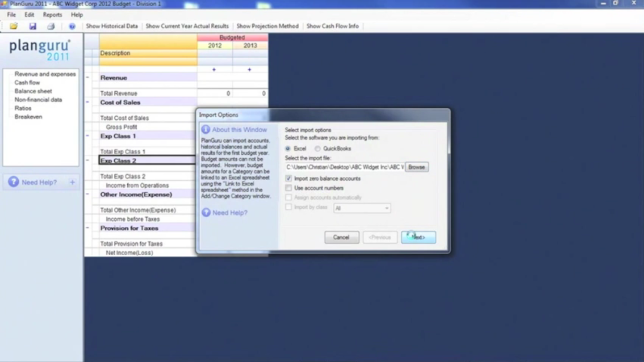Select the Exp Class 2 row label

tap(118, 161)
